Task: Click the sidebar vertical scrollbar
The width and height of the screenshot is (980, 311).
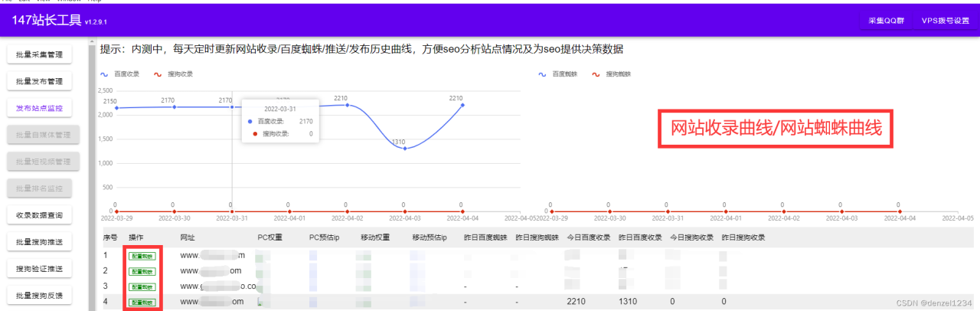Action: (92, 153)
